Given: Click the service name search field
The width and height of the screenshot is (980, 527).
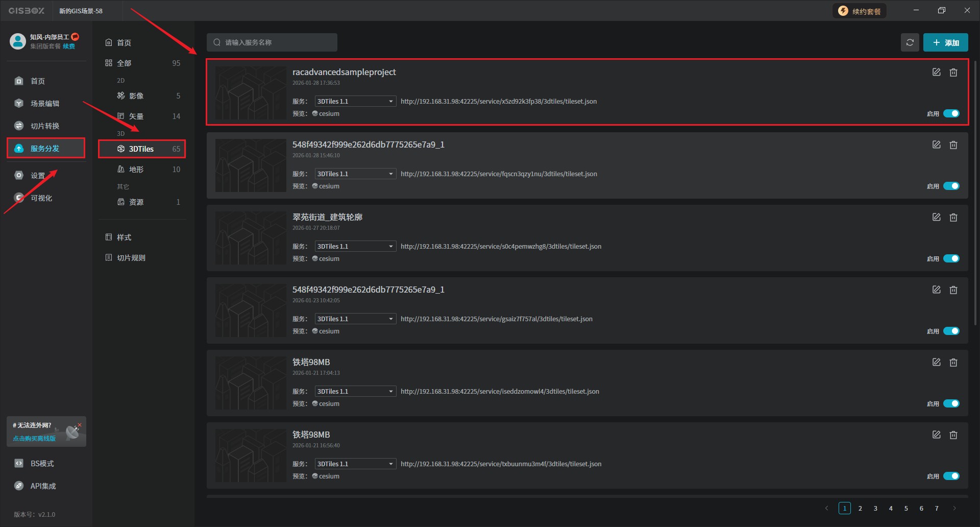Looking at the screenshot, I should coord(272,42).
